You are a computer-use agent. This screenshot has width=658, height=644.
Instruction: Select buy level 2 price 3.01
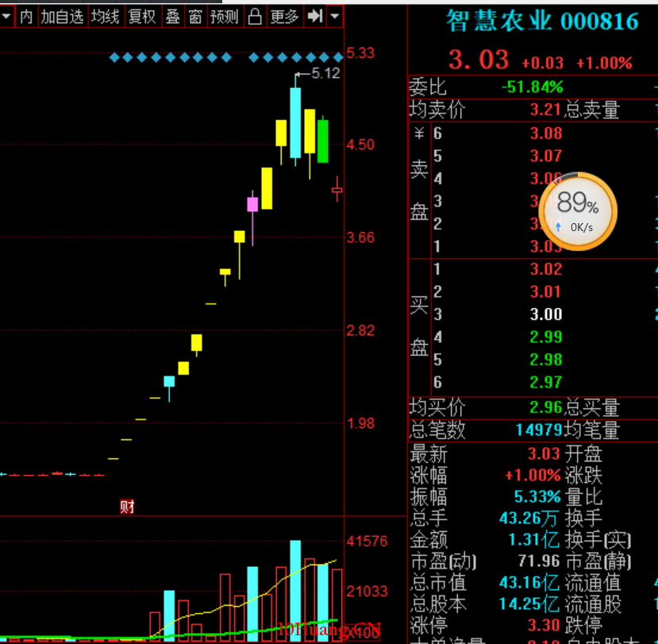pos(545,291)
